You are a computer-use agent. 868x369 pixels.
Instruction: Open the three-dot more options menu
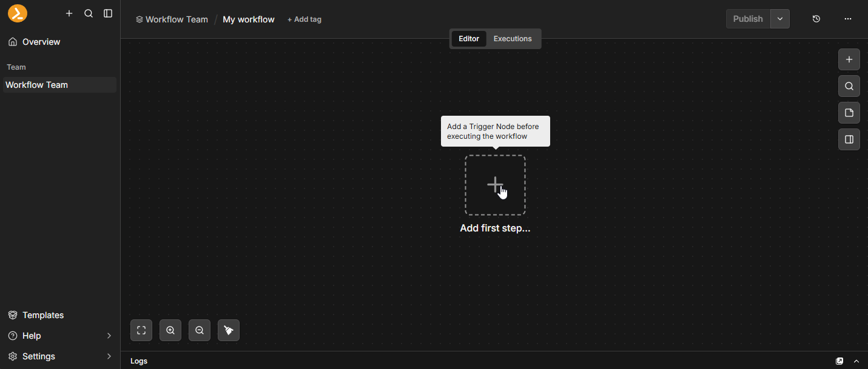(x=848, y=19)
